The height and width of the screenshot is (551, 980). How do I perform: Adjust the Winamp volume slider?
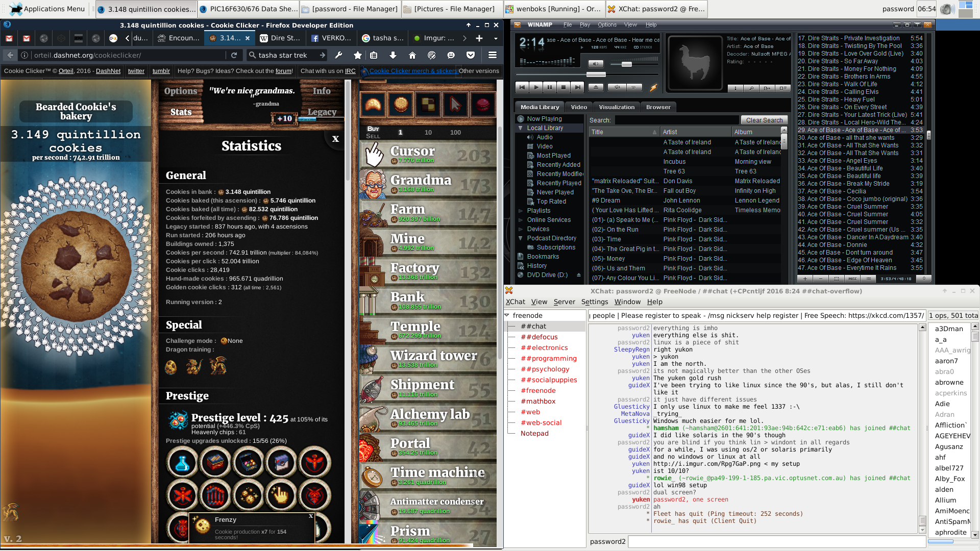[627, 64]
